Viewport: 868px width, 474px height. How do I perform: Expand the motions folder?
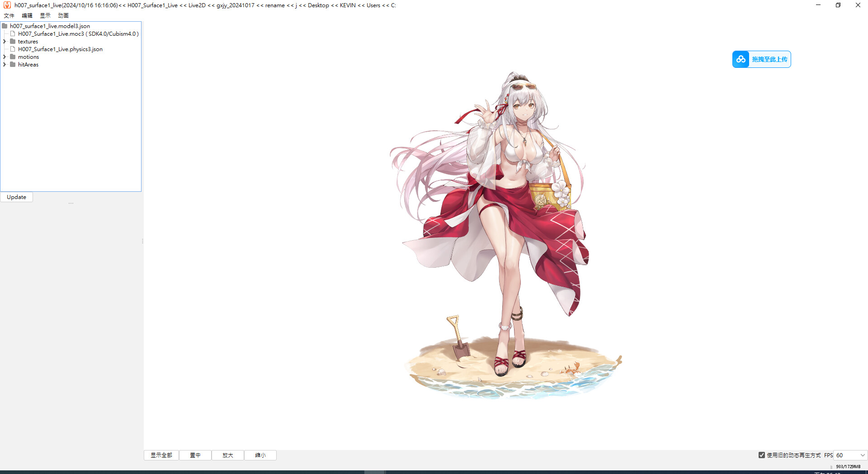click(5, 57)
